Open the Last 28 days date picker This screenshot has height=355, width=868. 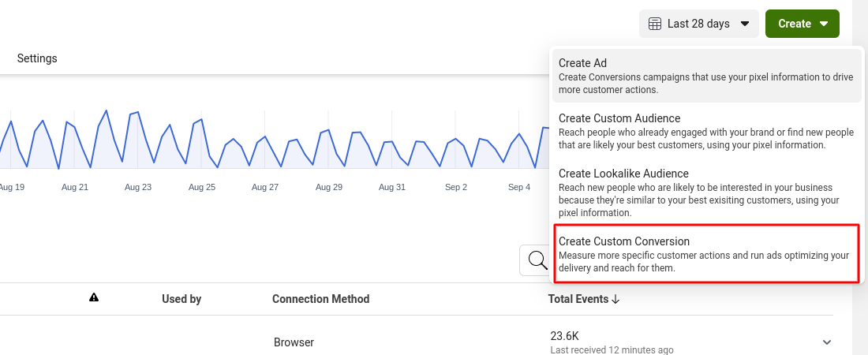[x=698, y=24]
